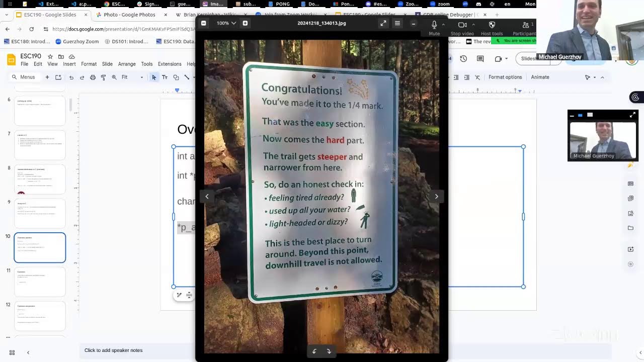The height and width of the screenshot is (362, 644).
Task: Collapse the Slides toolbar chevron
Action: click(x=602, y=77)
